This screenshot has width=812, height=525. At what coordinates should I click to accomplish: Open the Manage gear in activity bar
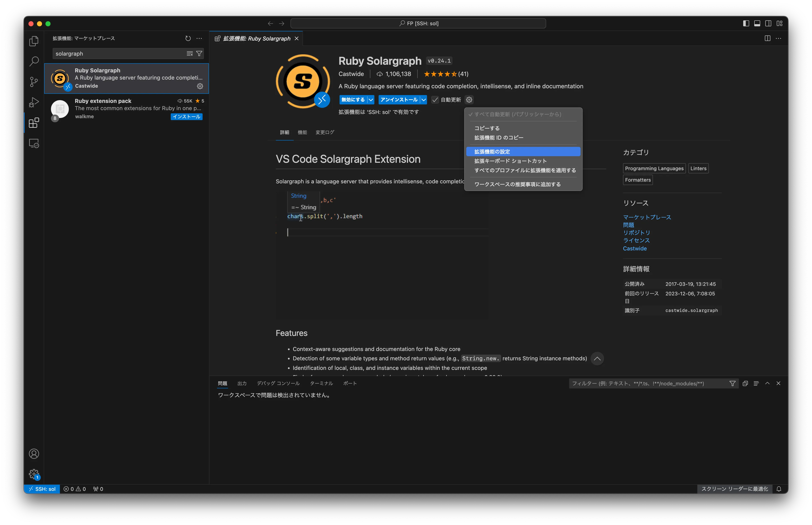34,474
